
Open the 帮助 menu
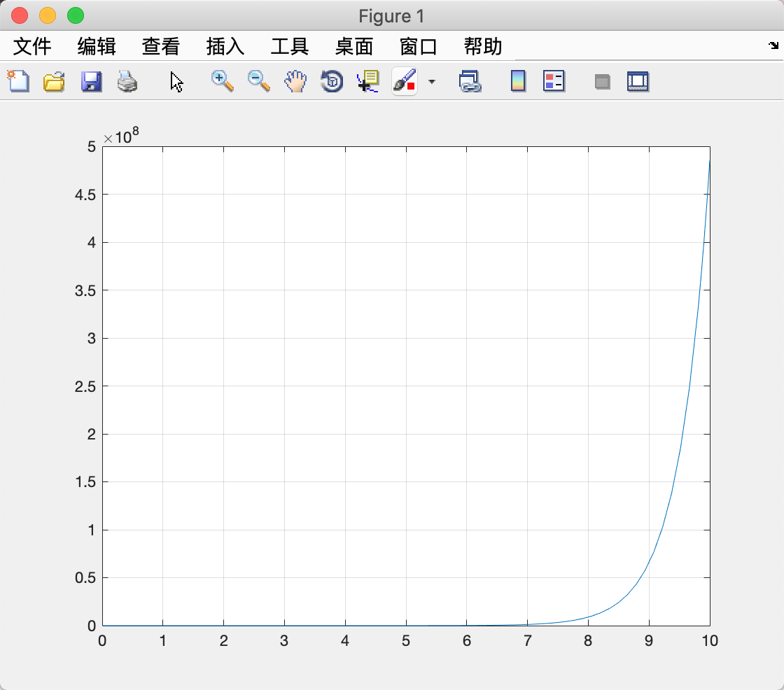pyautogui.click(x=483, y=46)
